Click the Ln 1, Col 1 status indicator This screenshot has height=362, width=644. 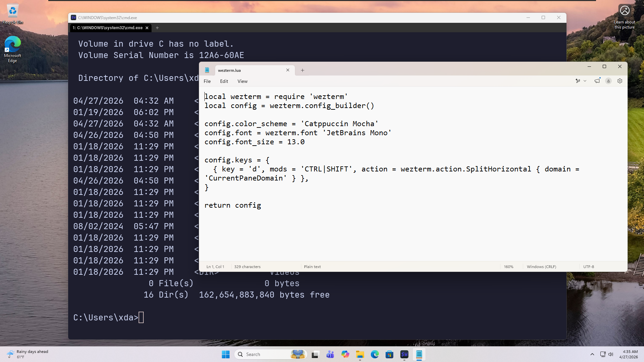click(215, 267)
